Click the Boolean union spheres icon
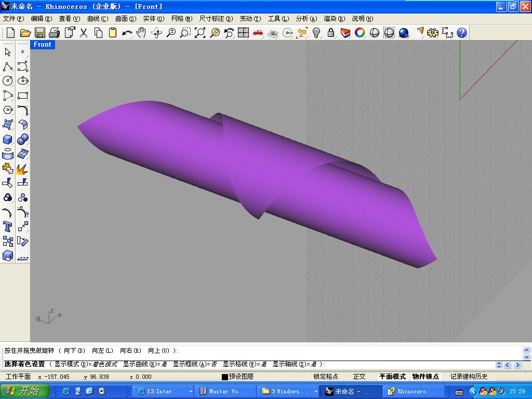 click(x=23, y=139)
